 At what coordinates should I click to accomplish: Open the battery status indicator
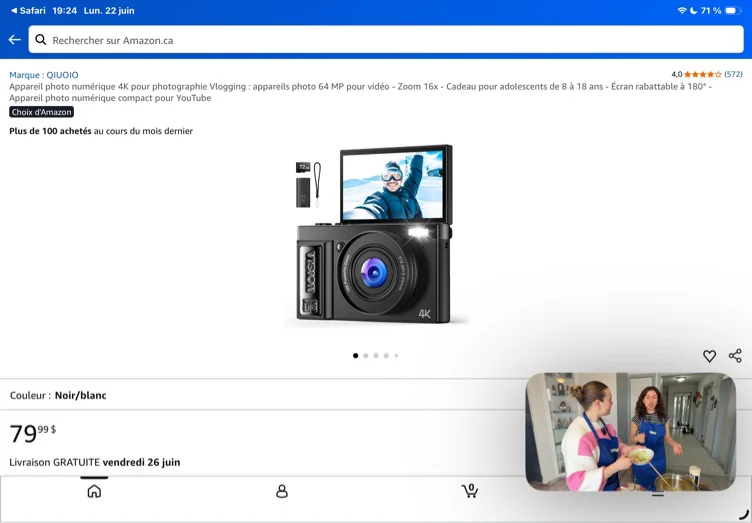point(733,11)
